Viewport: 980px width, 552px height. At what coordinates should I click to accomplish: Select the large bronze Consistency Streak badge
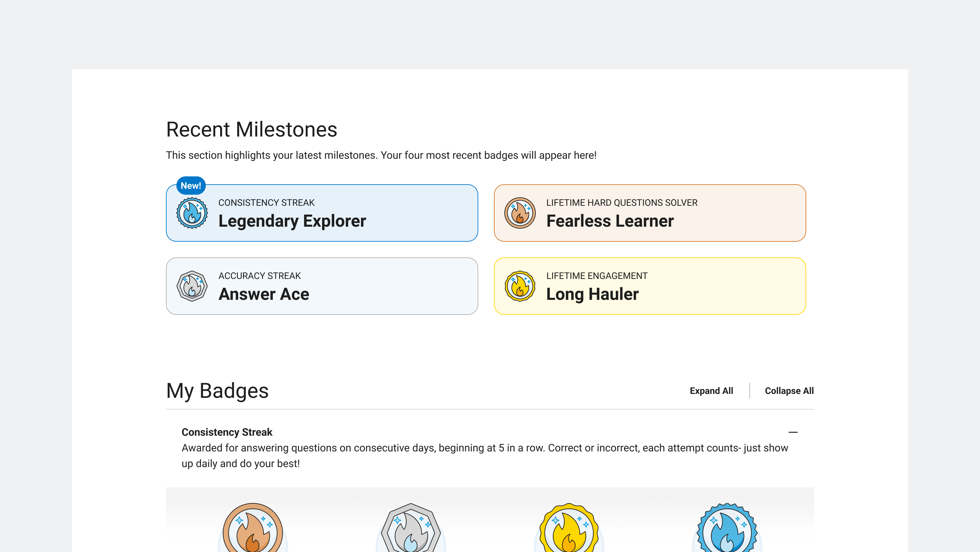[253, 529]
